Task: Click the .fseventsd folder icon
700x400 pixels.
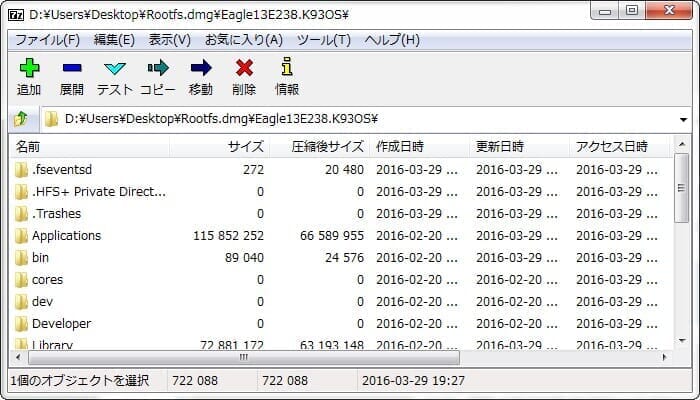Action: (x=21, y=170)
